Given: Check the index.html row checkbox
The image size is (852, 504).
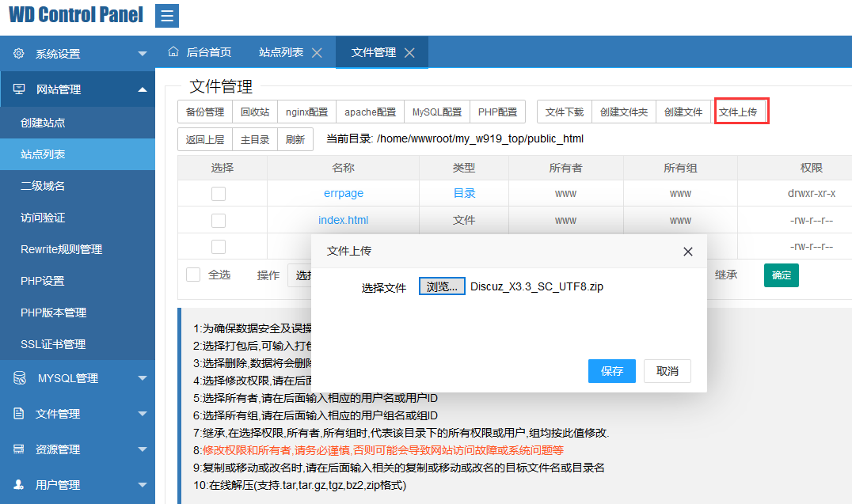Looking at the screenshot, I should [x=219, y=221].
